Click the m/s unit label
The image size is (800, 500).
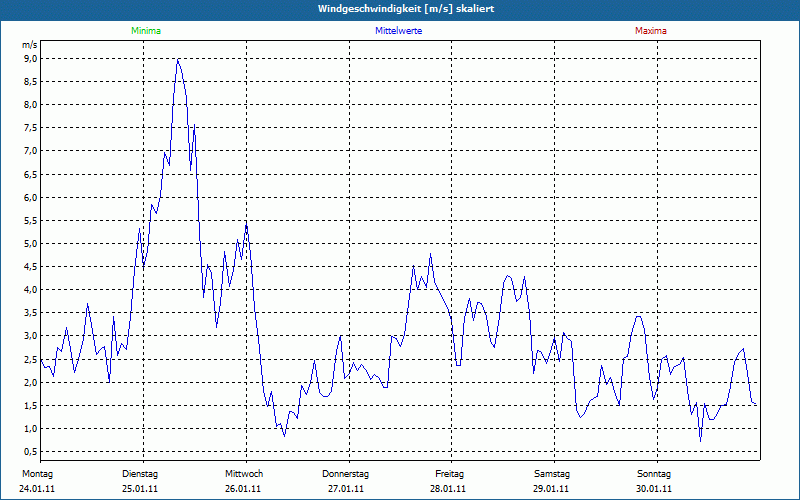(30, 45)
